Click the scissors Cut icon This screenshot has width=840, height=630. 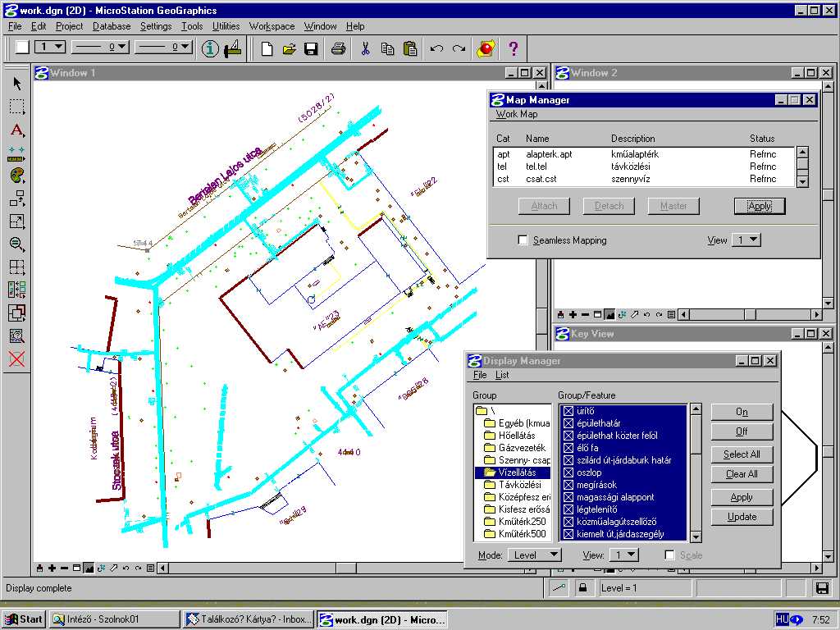coord(365,48)
